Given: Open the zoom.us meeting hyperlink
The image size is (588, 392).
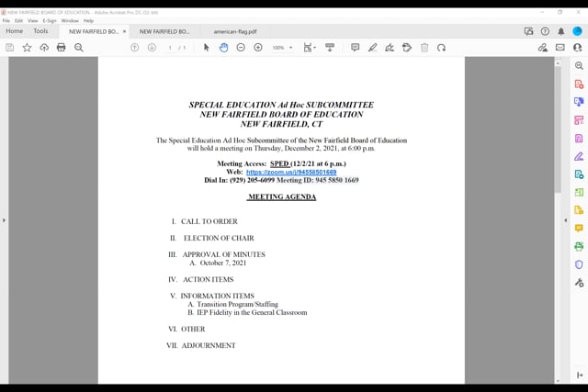Looking at the screenshot, I should point(291,172).
